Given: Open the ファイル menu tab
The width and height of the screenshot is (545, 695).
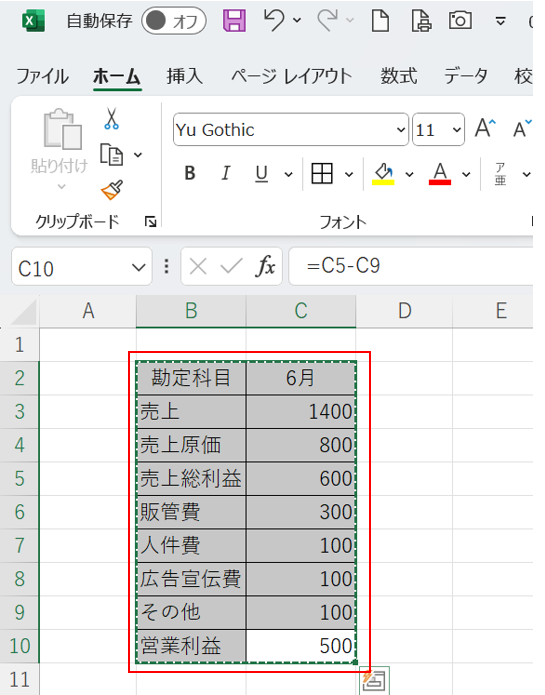Looking at the screenshot, I should pos(43,77).
